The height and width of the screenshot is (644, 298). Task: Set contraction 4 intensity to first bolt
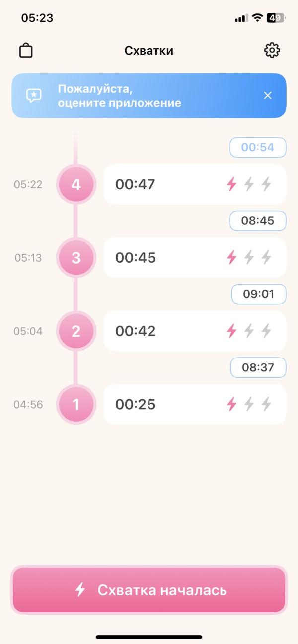[x=231, y=184]
